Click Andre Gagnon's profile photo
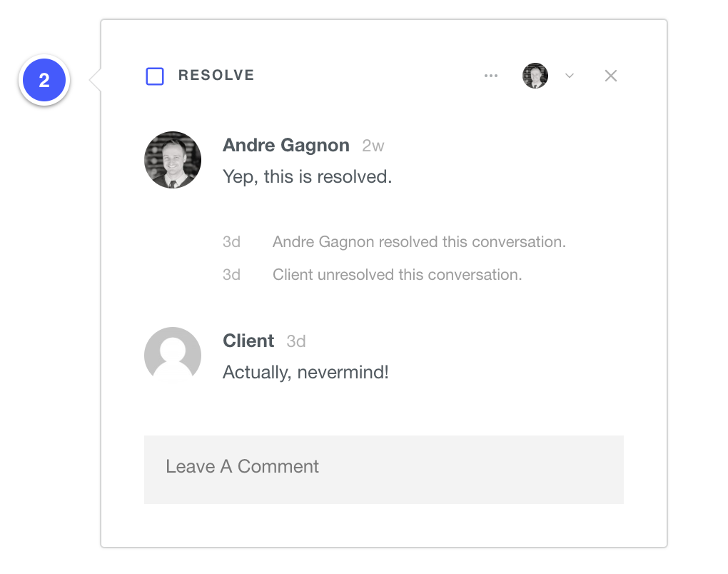The height and width of the screenshot is (574, 728). click(173, 160)
